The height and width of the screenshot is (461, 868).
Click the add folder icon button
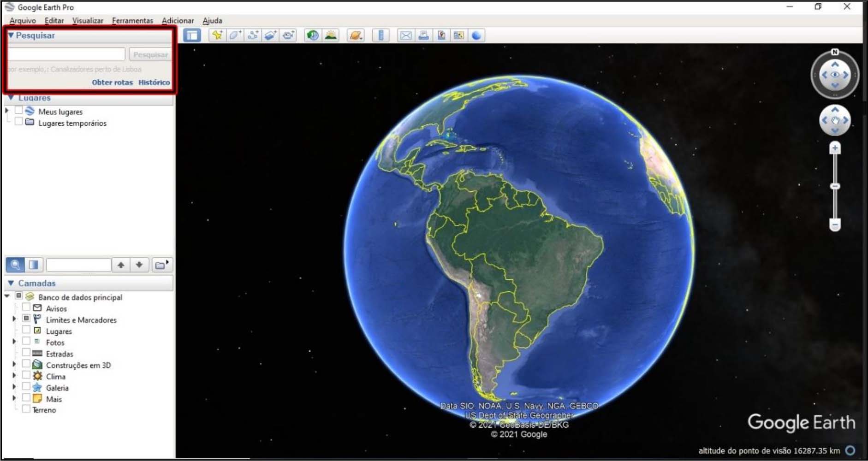click(162, 265)
